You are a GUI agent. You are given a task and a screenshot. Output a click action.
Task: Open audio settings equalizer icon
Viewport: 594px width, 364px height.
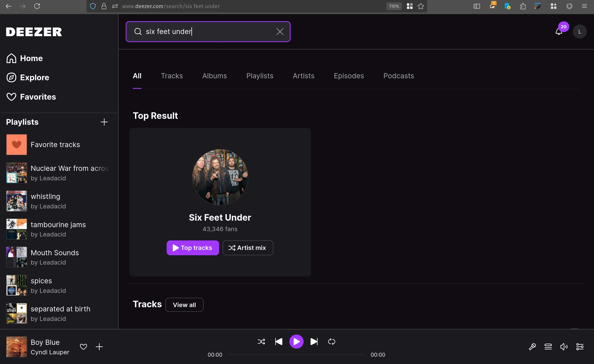(x=580, y=347)
